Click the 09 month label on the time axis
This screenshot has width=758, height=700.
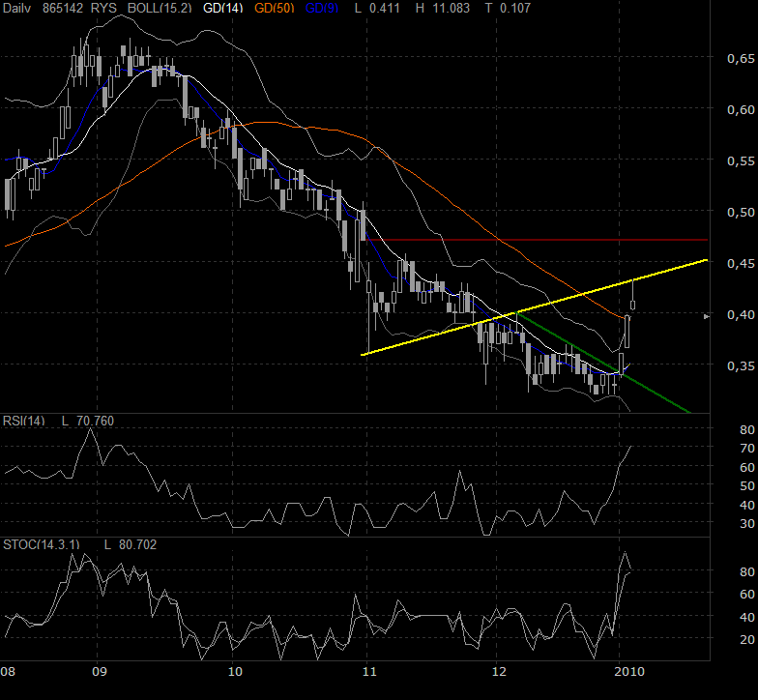(x=97, y=670)
